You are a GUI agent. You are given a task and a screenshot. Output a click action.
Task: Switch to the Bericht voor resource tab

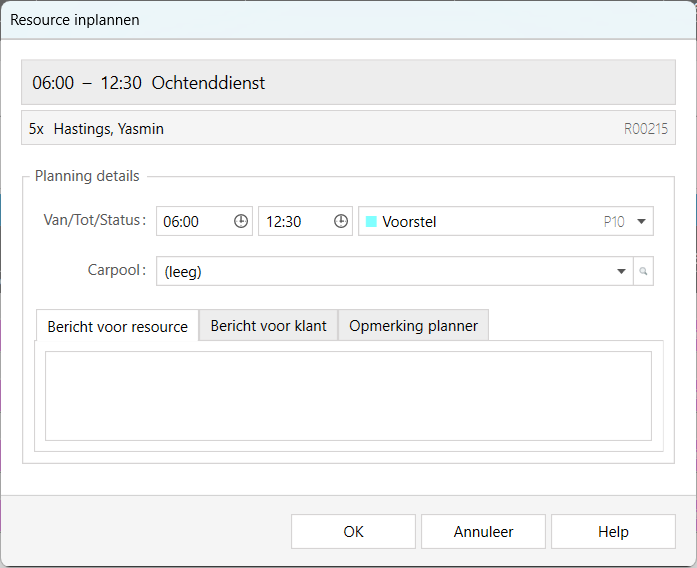tap(117, 326)
